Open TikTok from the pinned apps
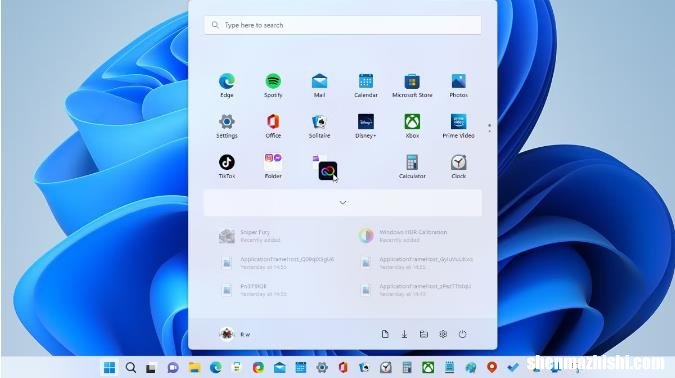This screenshot has width=675, height=378. click(x=226, y=166)
